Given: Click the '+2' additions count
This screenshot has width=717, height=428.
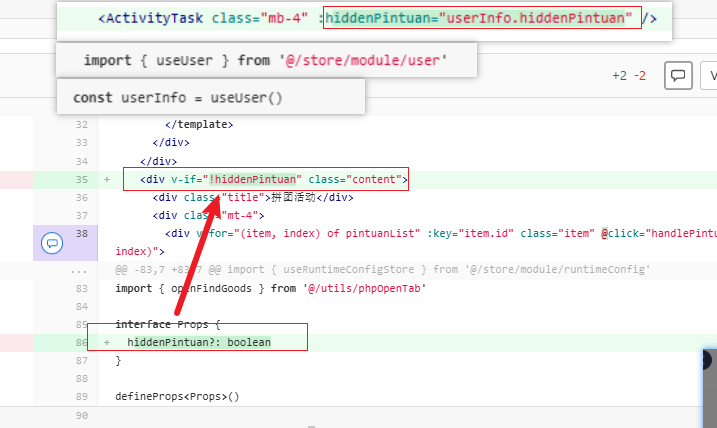Looking at the screenshot, I should point(620,76).
